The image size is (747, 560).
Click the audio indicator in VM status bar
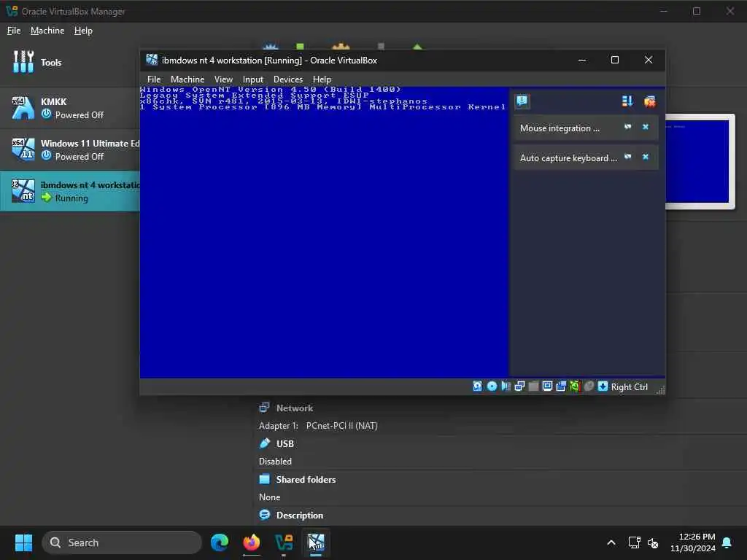click(x=506, y=386)
